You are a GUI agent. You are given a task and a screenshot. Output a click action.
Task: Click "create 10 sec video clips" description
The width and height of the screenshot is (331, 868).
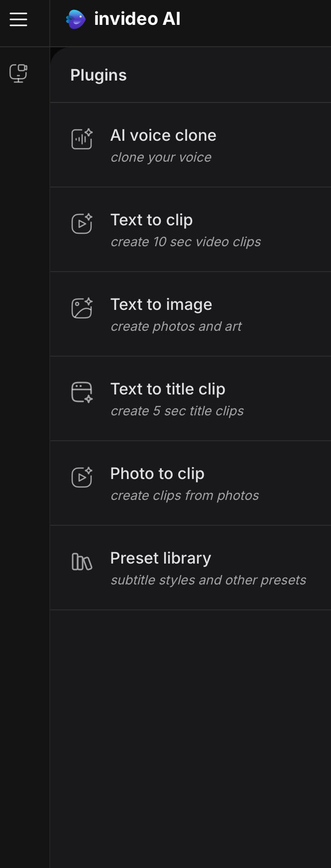[x=186, y=242]
